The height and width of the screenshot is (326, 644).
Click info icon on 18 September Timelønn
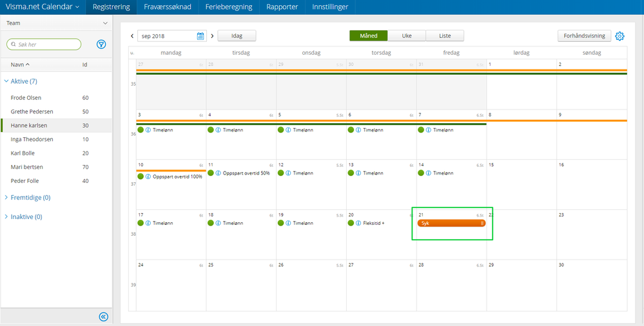coord(218,223)
